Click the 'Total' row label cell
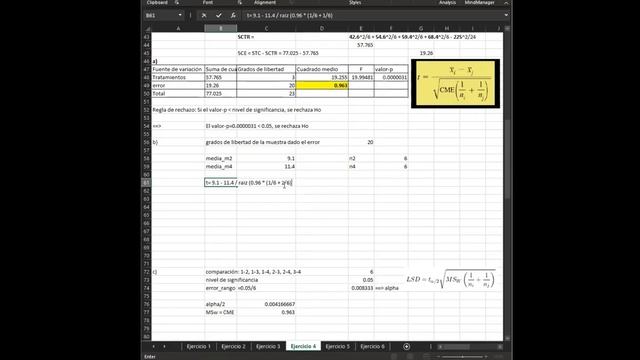 coord(178,93)
